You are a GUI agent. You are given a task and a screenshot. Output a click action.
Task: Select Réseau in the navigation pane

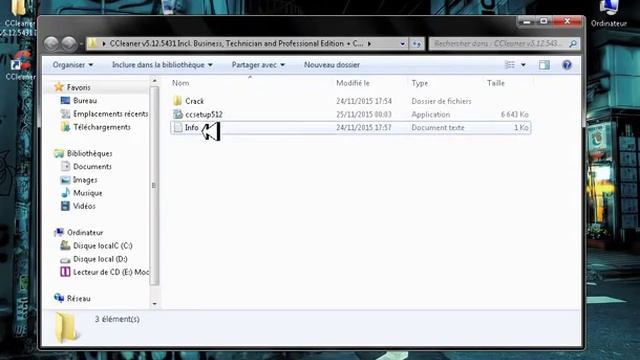pyautogui.click(x=78, y=298)
